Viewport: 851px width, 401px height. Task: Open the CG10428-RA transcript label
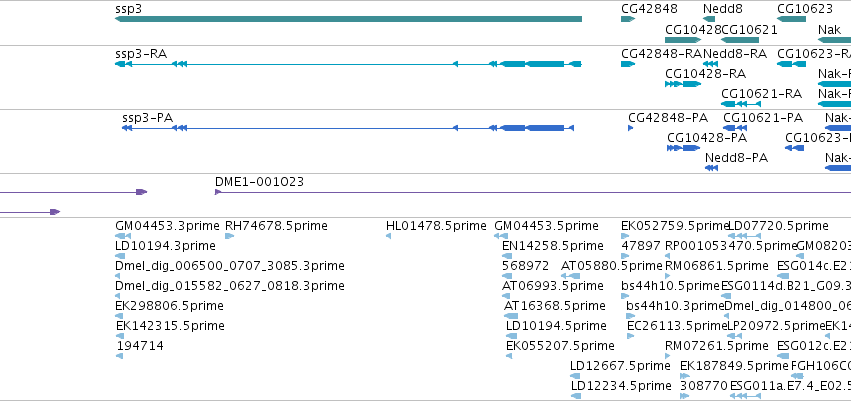point(706,74)
